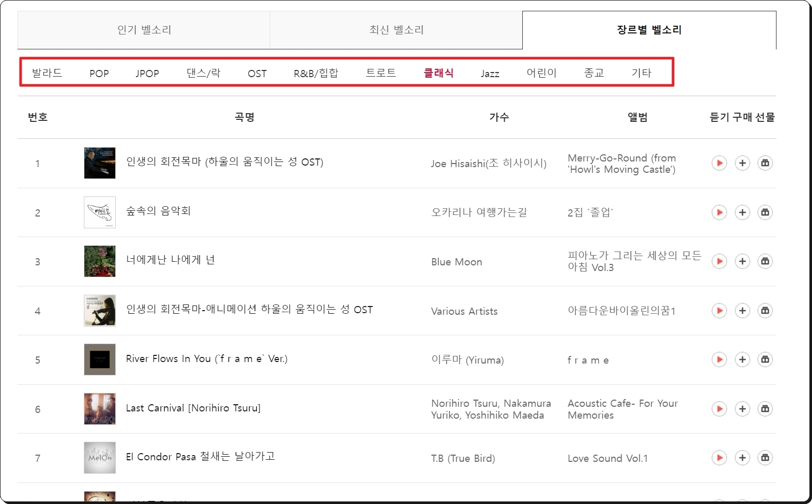Play River Flows In You preview

click(719, 359)
